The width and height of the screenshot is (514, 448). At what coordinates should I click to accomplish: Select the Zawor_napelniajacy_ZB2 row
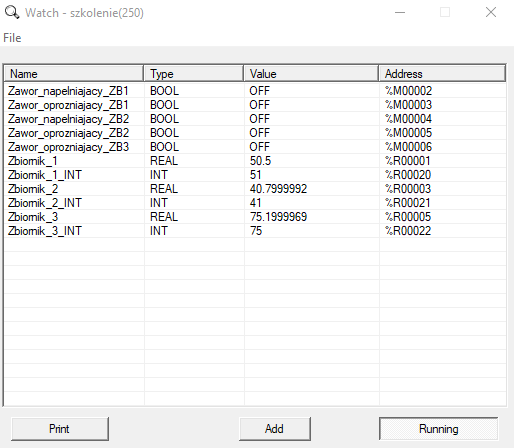pyautogui.click(x=255, y=119)
